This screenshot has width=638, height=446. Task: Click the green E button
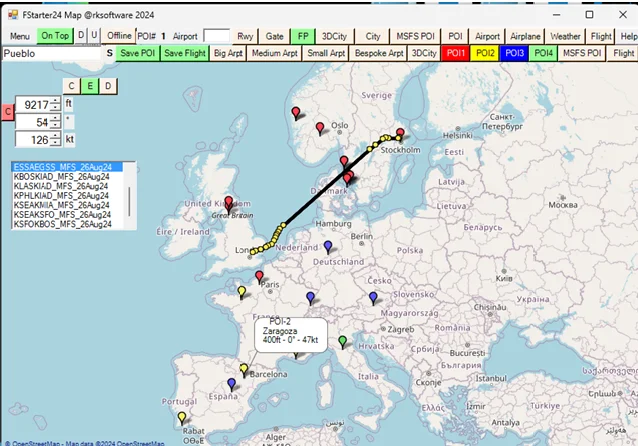click(x=90, y=86)
